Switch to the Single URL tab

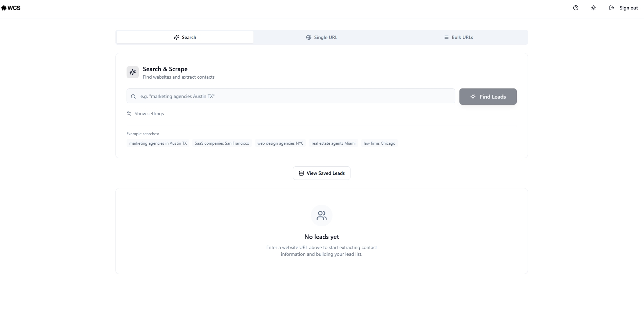point(322,37)
